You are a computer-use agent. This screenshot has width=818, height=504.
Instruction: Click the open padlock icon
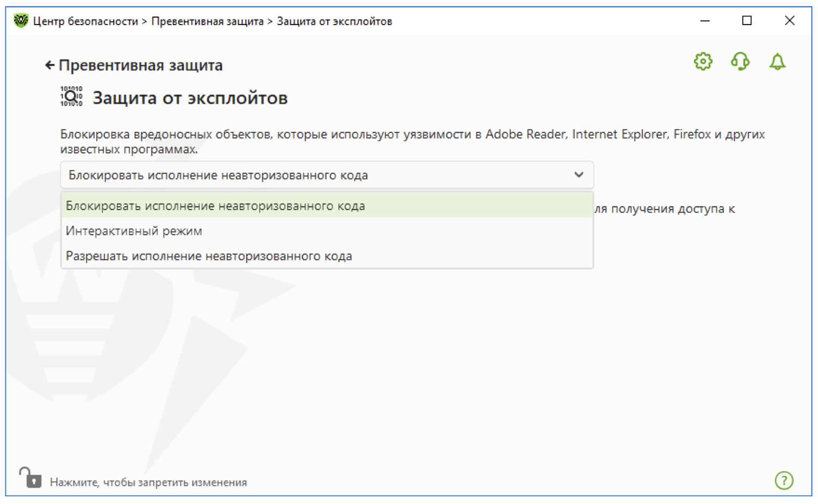click(x=31, y=478)
